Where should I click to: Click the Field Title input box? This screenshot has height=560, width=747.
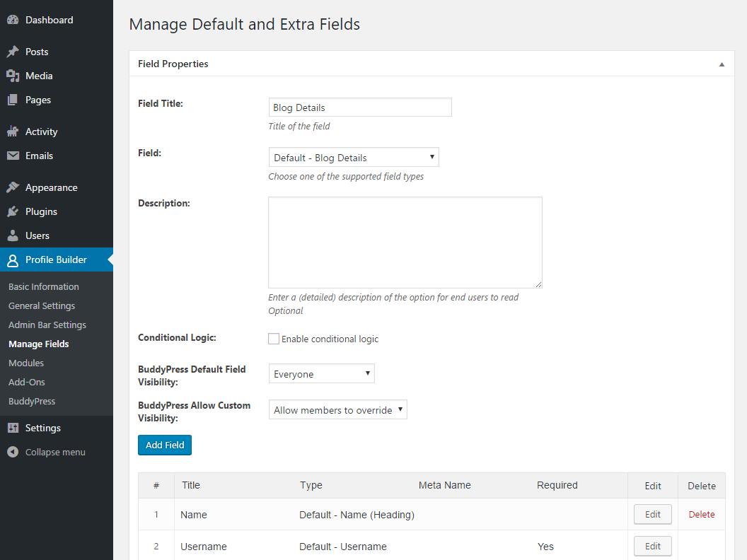tap(360, 107)
